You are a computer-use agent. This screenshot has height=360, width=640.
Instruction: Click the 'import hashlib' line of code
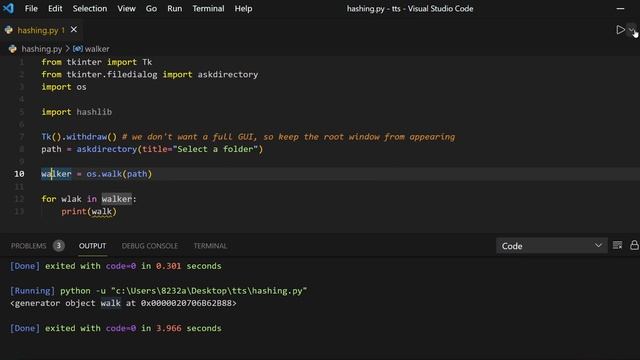click(76, 112)
